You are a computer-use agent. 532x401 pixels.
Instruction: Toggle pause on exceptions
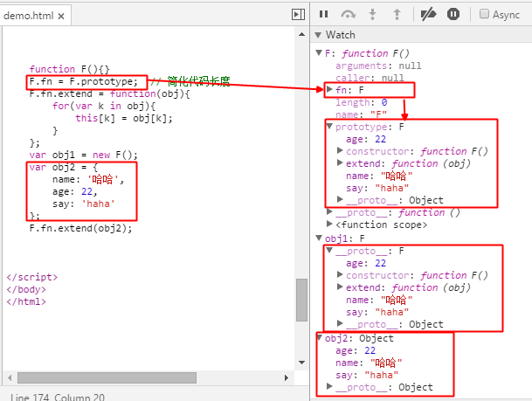453,14
